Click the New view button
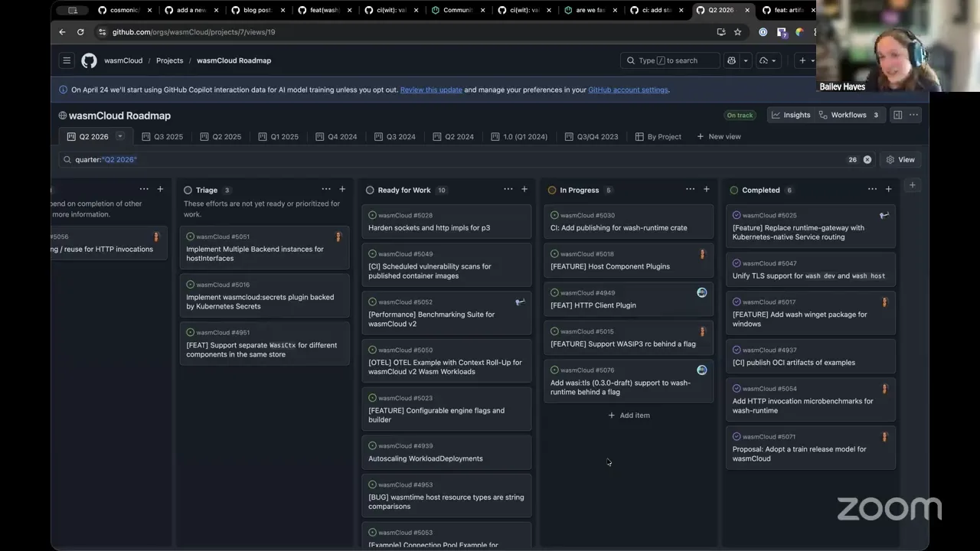This screenshot has height=551, width=980. (x=719, y=137)
